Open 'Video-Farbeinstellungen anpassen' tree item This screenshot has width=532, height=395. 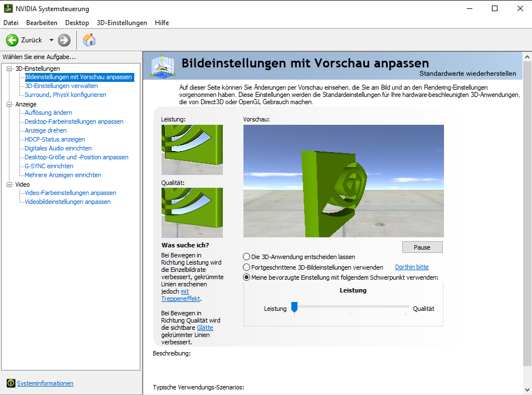click(x=70, y=193)
